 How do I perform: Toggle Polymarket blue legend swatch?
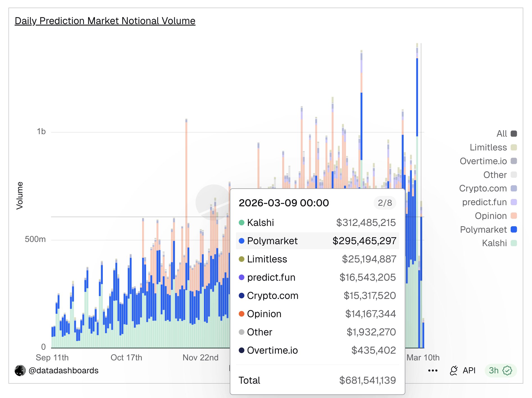coord(513,230)
